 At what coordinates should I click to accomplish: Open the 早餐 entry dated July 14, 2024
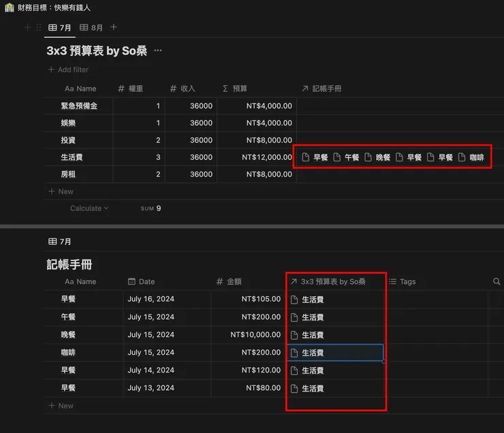coord(68,370)
